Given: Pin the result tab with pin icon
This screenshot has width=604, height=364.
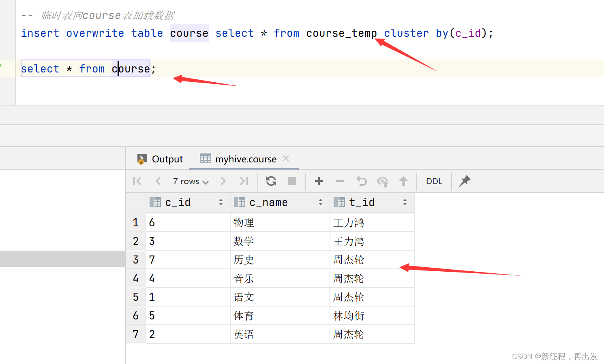Looking at the screenshot, I should (x=465, y=181).
